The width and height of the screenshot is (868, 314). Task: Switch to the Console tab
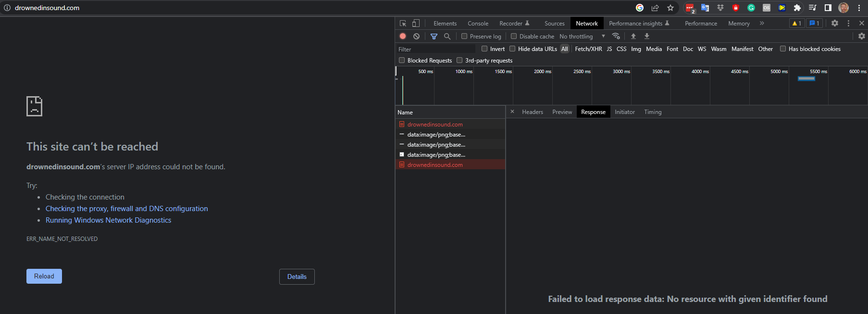[x=478, y=23]
